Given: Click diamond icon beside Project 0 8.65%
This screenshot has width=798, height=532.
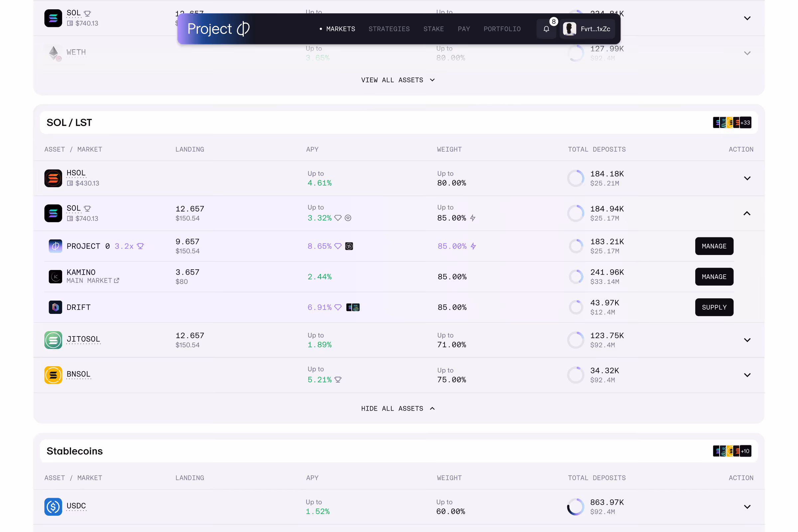Looking at the screenshot, I should 338,246.
